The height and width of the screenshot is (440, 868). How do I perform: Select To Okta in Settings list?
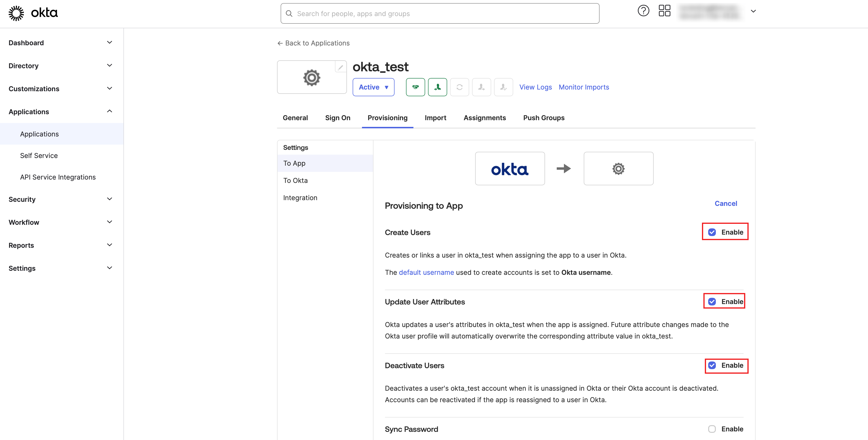click(295, 181)
